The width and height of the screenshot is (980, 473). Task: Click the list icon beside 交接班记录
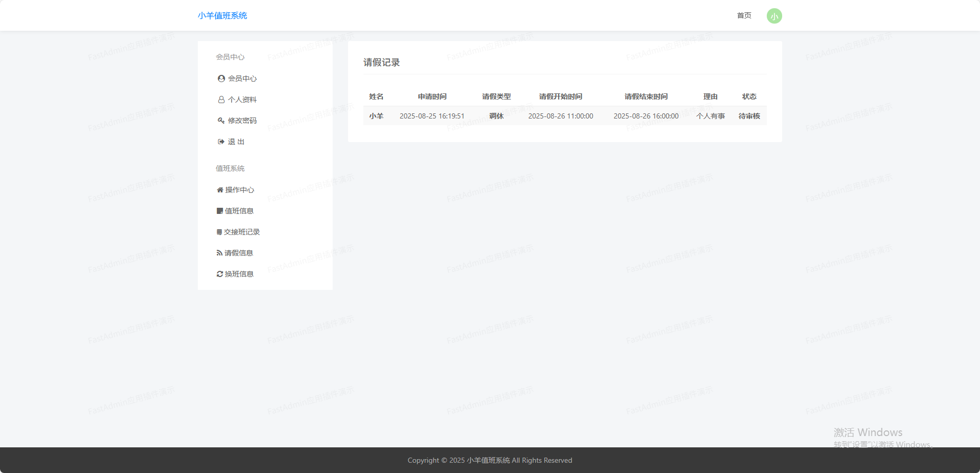(x=219, y=232)
